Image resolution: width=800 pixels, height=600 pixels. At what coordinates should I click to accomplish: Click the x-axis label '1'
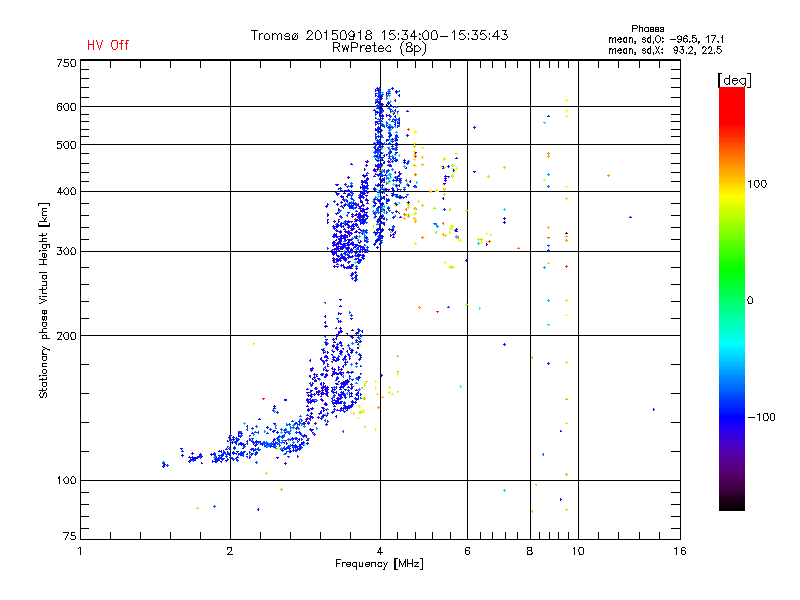[80, 551]
